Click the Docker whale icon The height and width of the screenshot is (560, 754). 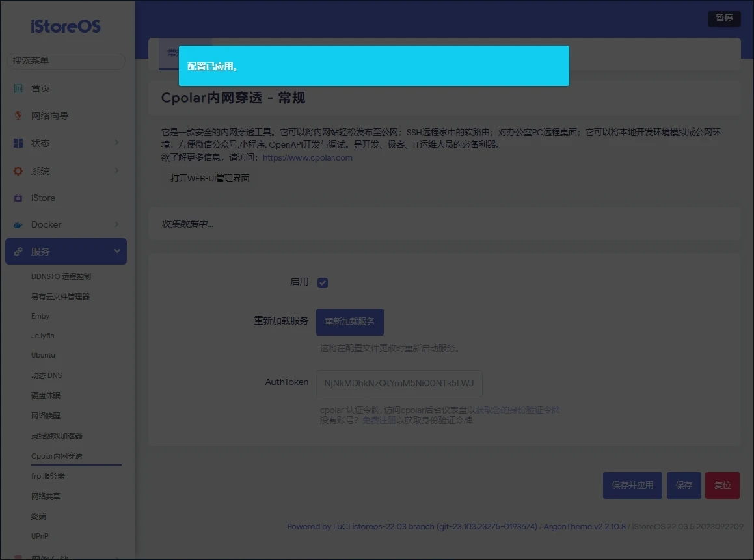pyautogui.click(x=18, y=225)
